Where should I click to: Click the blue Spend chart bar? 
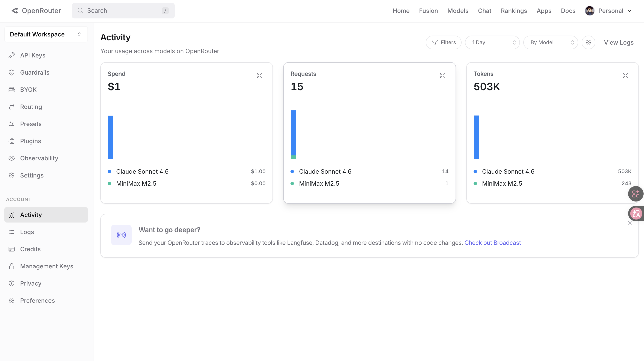(x=110, y=137)
